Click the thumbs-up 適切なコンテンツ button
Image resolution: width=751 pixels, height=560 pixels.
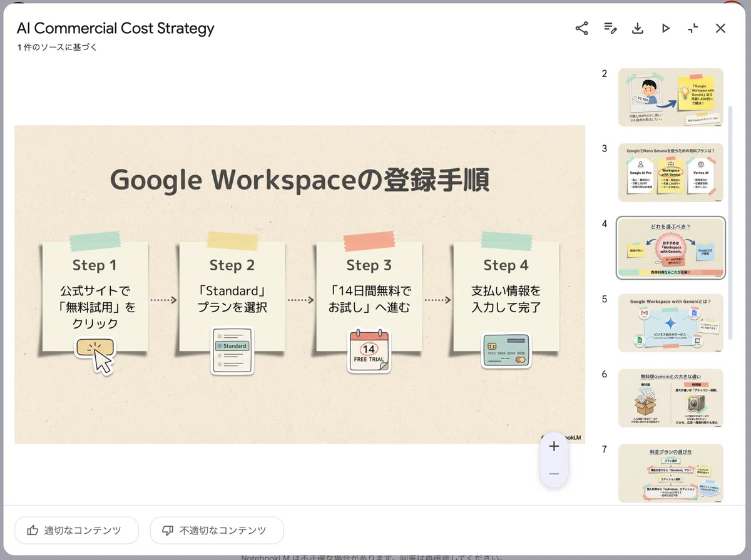76,531
